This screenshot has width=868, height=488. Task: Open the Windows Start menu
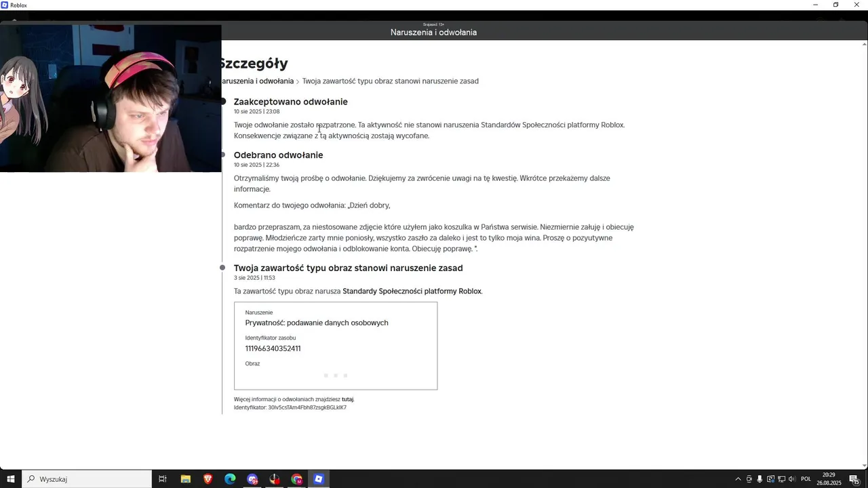(11, 479)
